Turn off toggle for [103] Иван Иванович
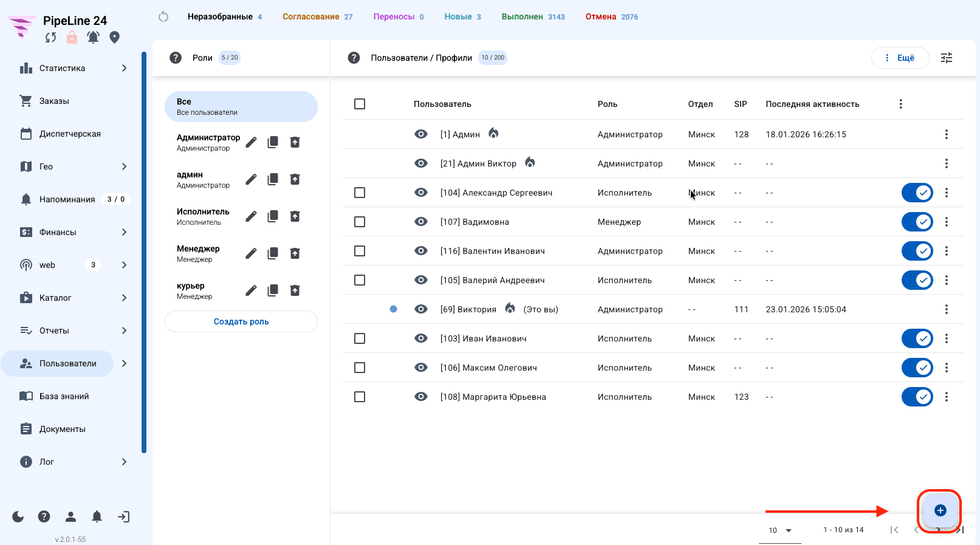Image resolution: width=980 pixels, height=545 pixels. pos(917,338)
